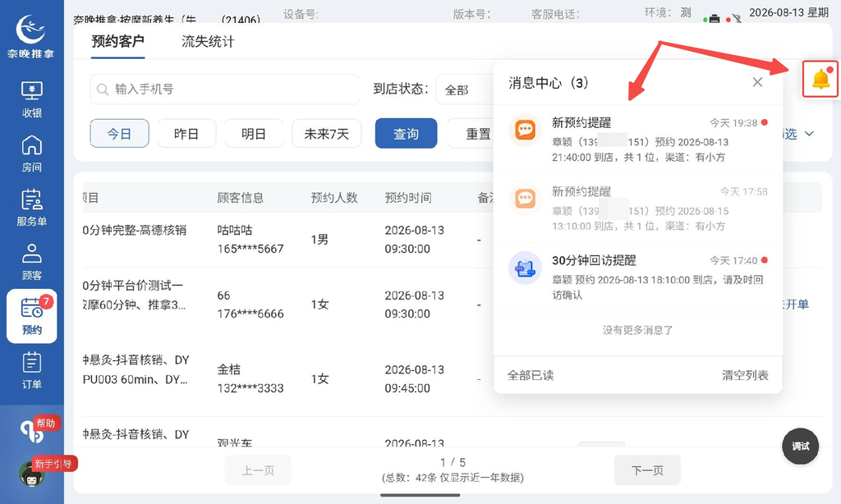Click the 预约时间 column header
841x504 pixels.
tap(408, 198)
